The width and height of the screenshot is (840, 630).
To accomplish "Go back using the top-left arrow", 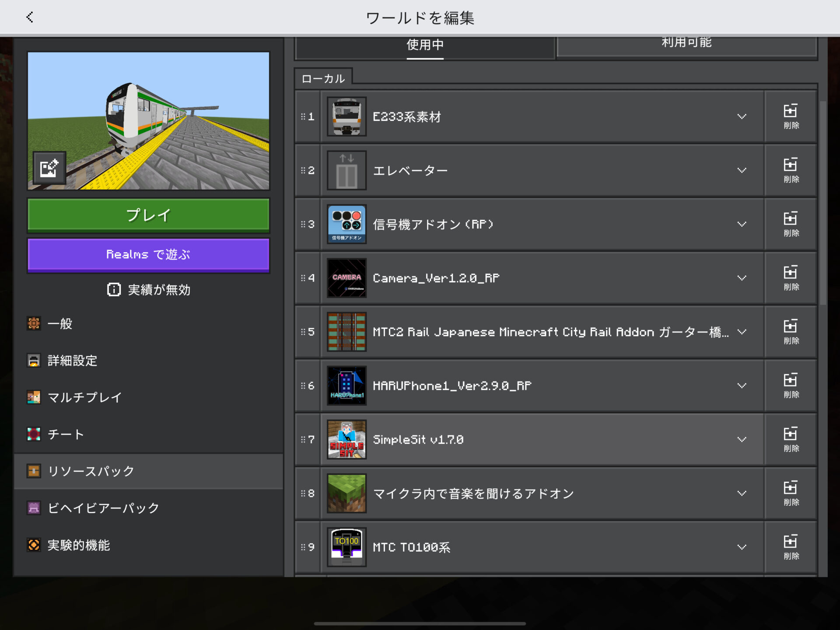I will tap(30, 18).
